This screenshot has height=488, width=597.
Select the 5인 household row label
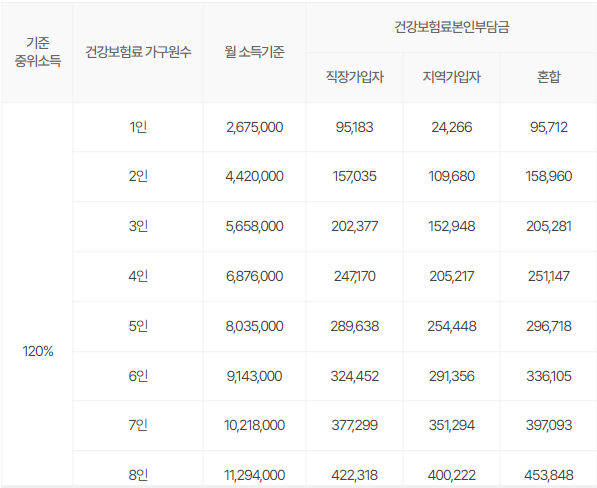(138, 326)
